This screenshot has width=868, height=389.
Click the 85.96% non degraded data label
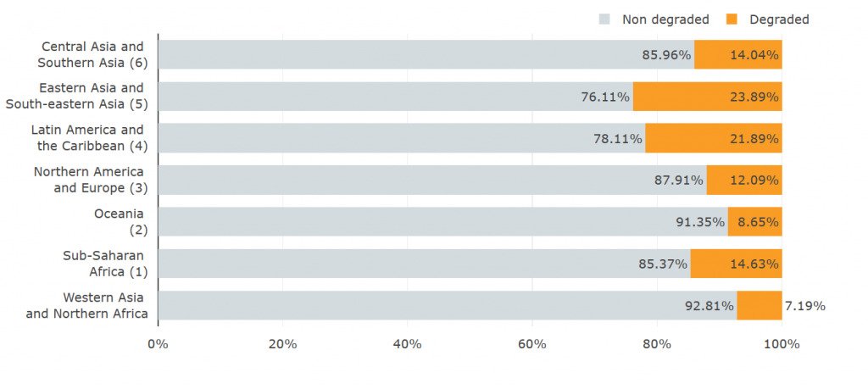pos(666,55)
